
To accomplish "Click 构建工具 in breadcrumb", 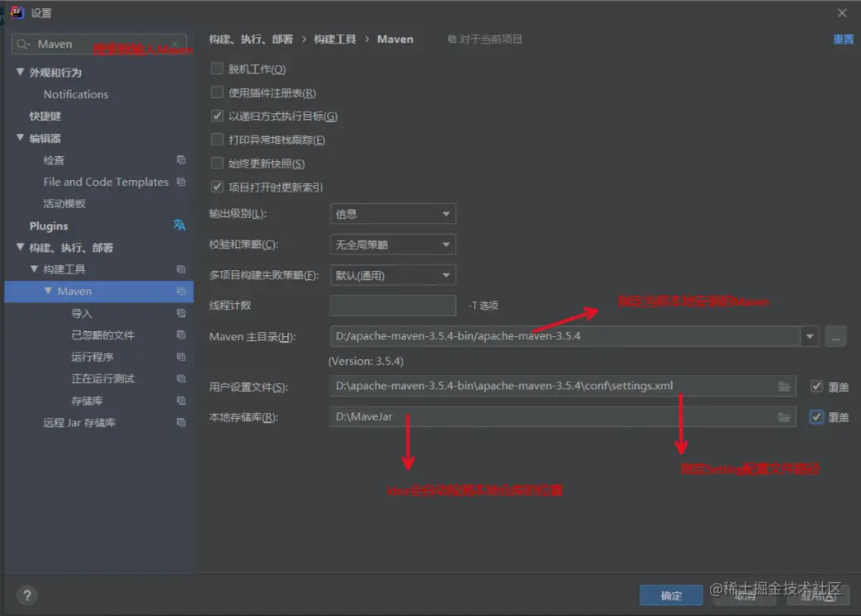I will 334,39.
